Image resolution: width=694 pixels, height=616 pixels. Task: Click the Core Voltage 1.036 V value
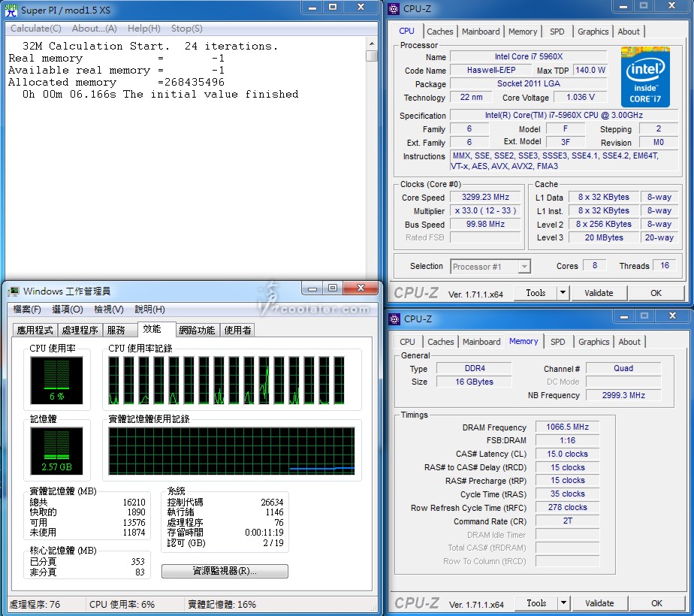[x=581, y=97]
